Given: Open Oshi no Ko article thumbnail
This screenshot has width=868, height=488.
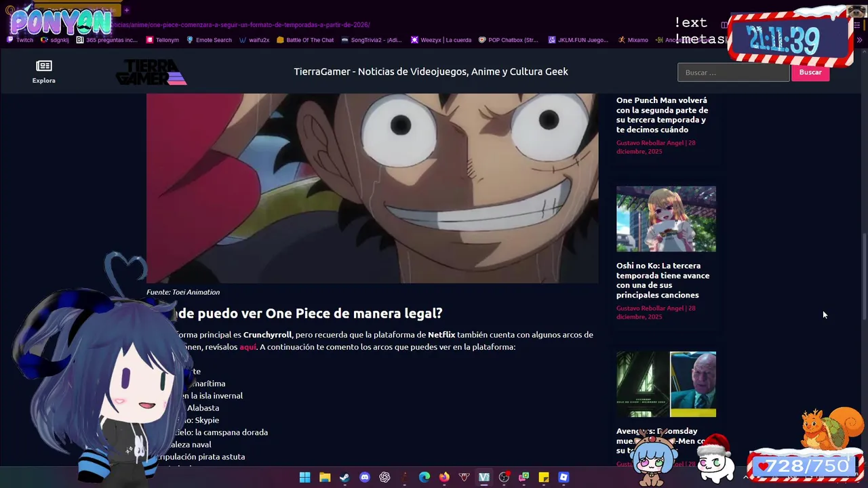Looking at the screenshot, I should coord(666,219).
